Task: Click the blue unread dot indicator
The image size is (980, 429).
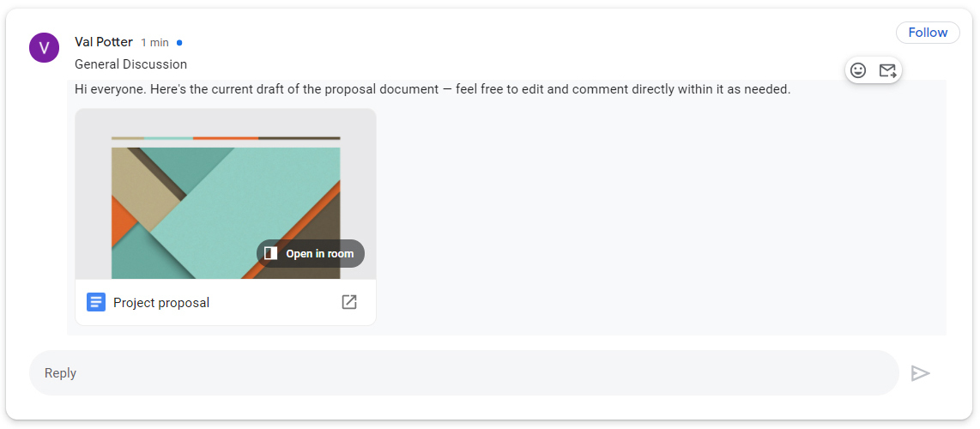Action: tap(179, 42)
